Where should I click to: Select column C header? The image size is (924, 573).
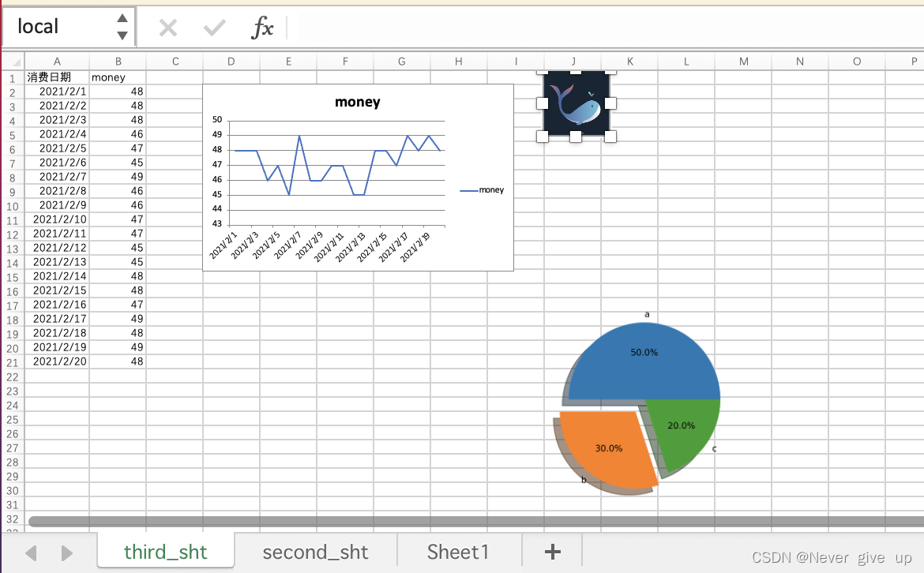coord(175,62)
